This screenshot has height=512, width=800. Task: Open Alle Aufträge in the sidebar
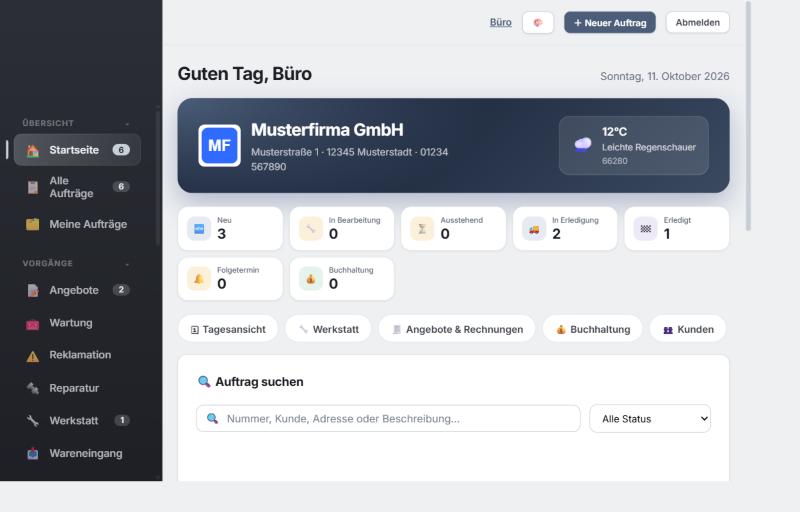click(78, 187)
